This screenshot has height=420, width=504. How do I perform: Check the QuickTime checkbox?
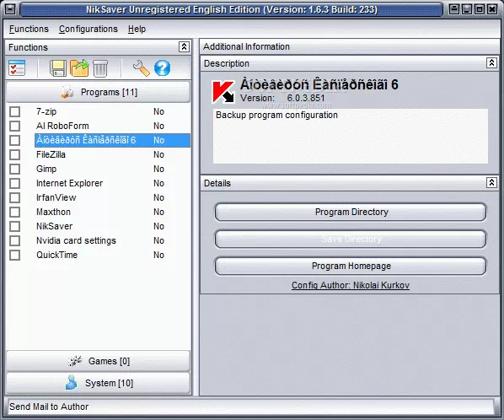(15, 255)
